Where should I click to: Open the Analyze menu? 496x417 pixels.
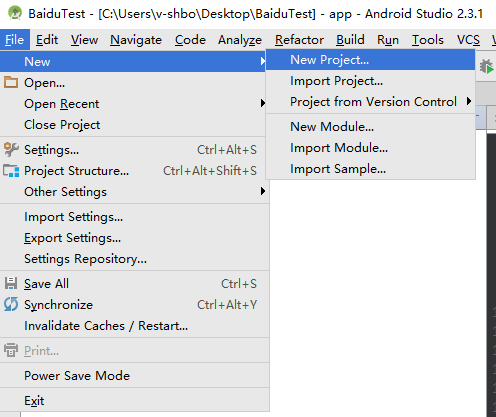[240, 40]
